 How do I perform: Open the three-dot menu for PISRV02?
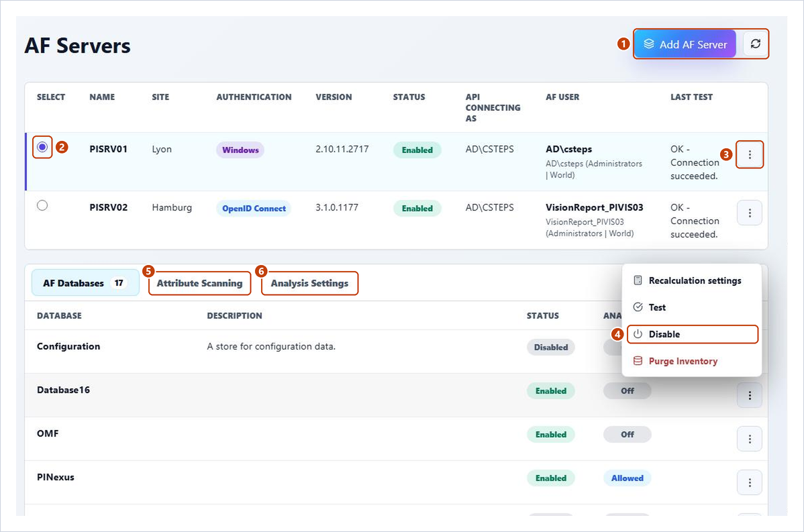coord(750,213)
